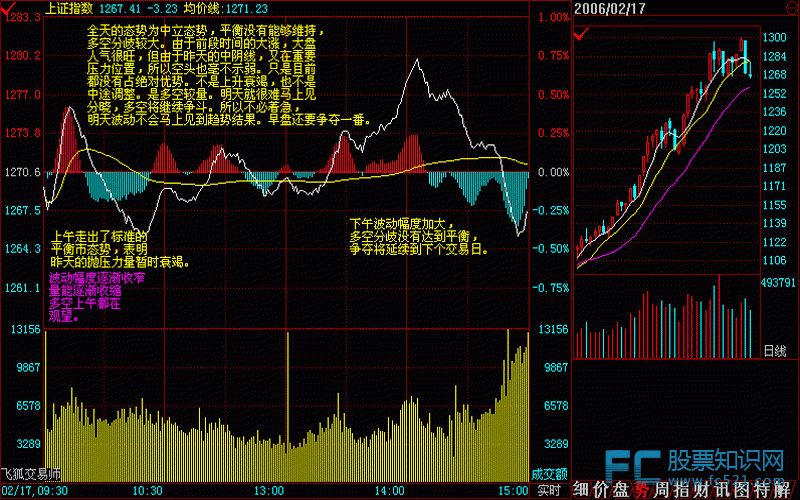800x500 pixels.
Task: Click the 2006/02/17 date header
Action: click(x=612, y=8)
